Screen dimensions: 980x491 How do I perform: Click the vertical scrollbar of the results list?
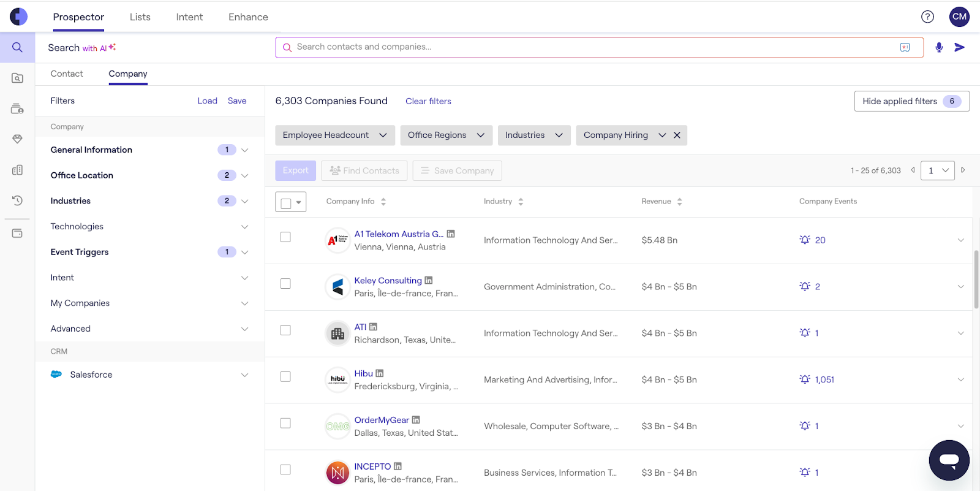pyautogui.click(x=976, y=279)
